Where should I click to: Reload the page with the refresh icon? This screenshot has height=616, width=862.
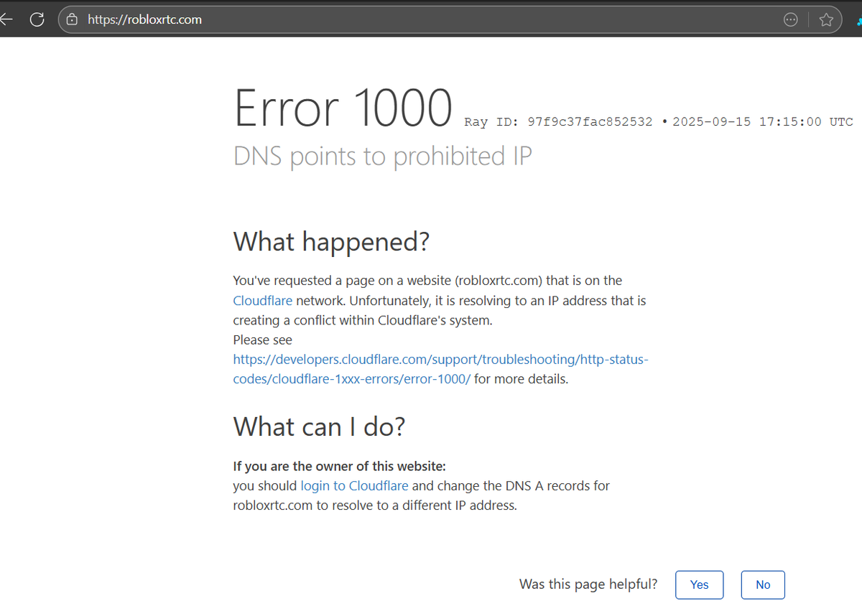coord(37,19)
